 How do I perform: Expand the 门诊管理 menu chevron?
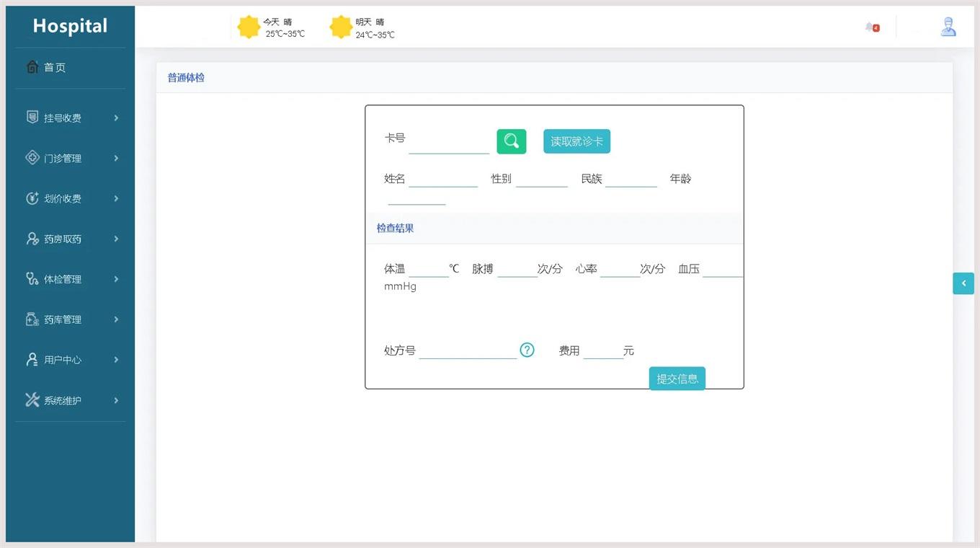(116, 159)
